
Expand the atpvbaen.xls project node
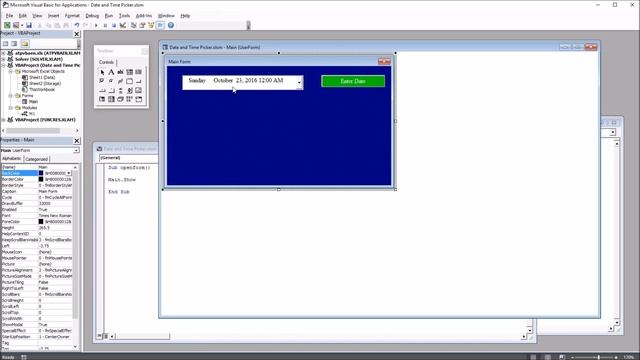(4, 53)
